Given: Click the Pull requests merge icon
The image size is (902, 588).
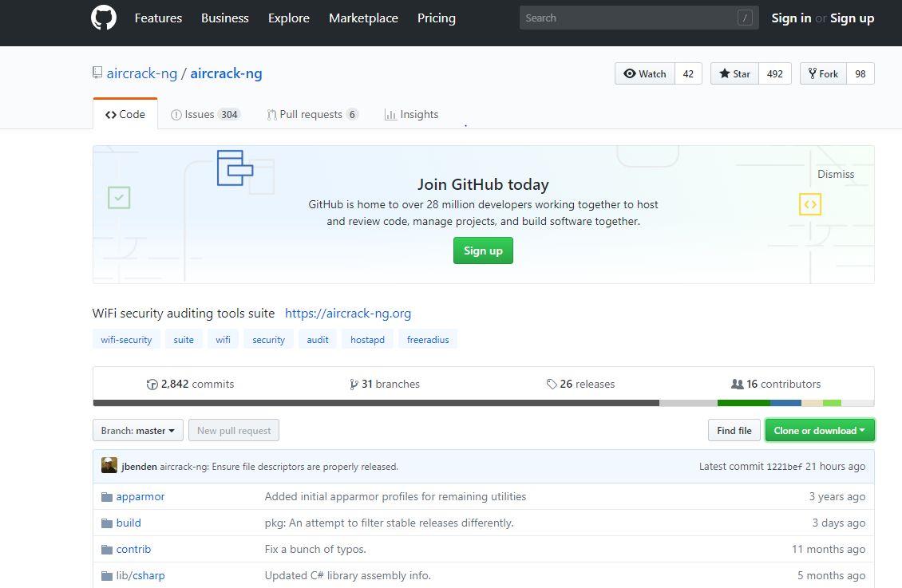Looking at the screenshot, I should tap(271, 115).
